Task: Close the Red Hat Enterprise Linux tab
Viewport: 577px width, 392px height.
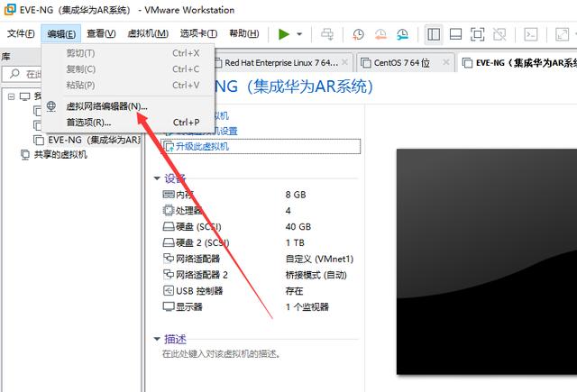Action: 344,62
